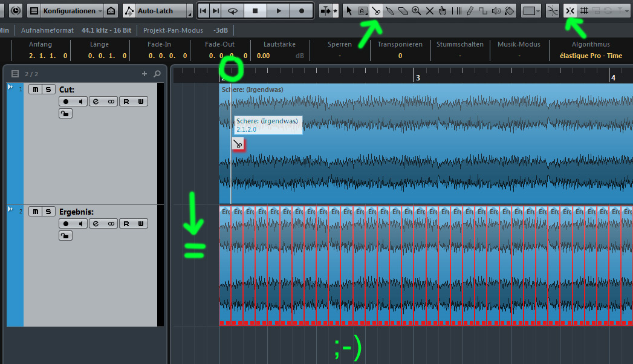Select the Play speaker tool
The height and width of the screenshot is (364, 633).
click(496, 11)
